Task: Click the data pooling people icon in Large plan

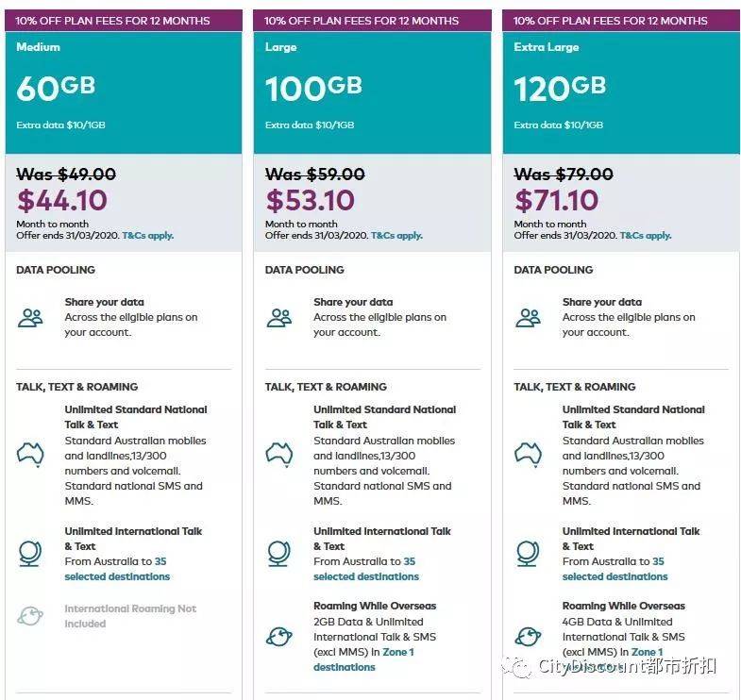Action: pyautogui.click(x=279, y=318)
